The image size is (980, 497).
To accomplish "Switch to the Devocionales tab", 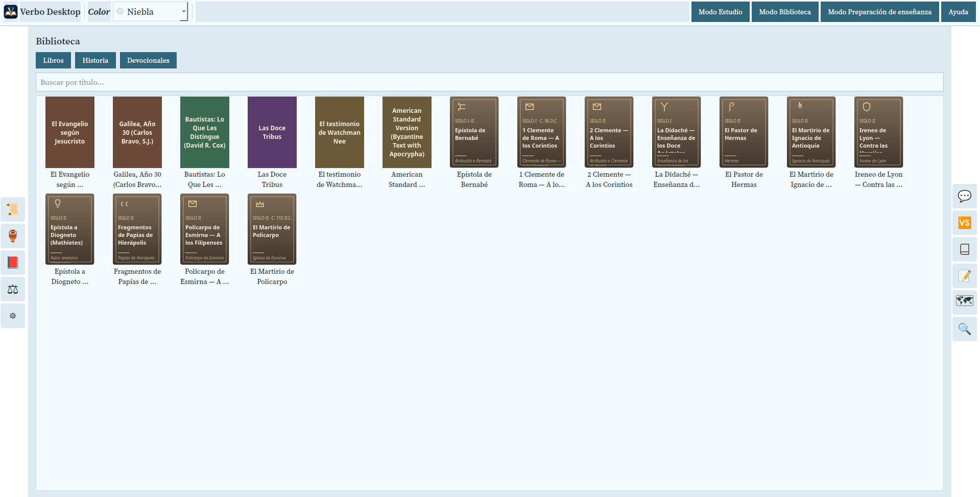I will 148,60.
